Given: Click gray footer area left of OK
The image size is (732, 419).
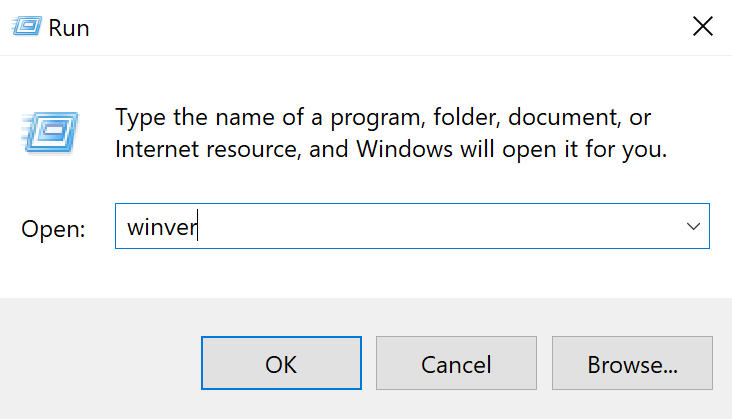Looking at the screenshot, I should tap(100, 362).
